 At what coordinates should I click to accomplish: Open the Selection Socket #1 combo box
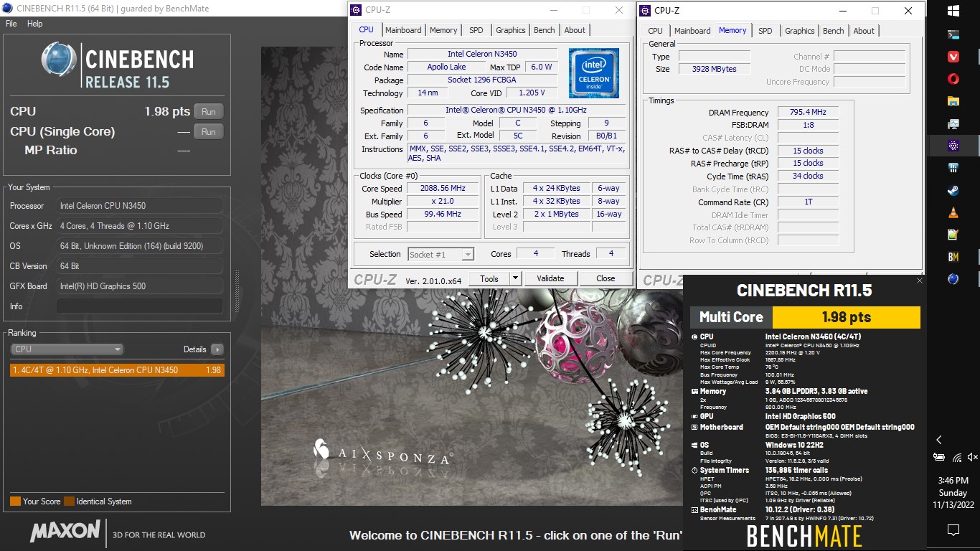(440, 254)
